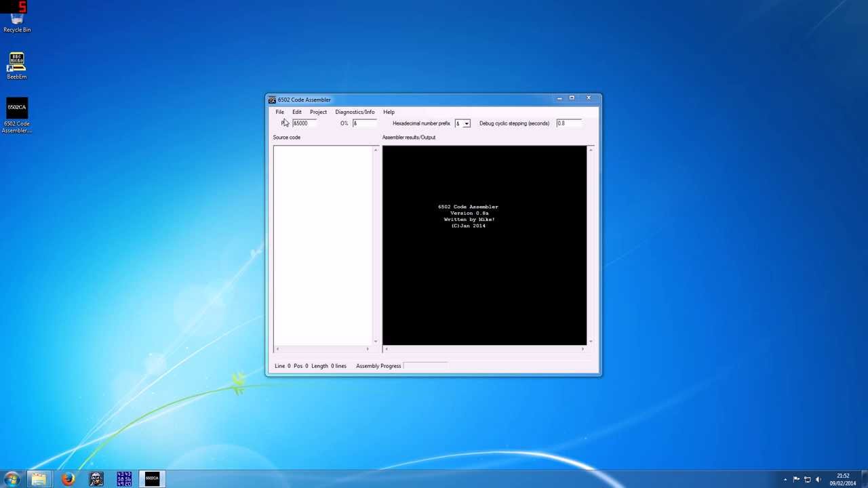Maximize the 6502 Code Assembler window

coord(572,98)
